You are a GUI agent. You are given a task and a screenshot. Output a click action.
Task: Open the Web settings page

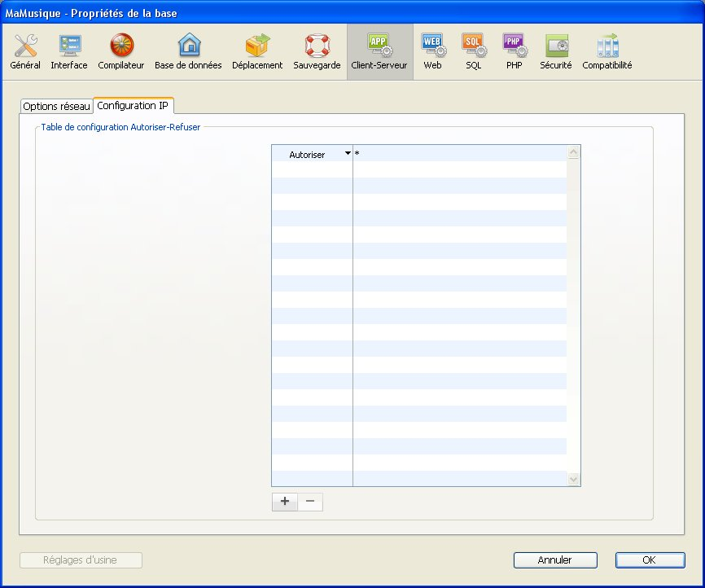coord(432,51)
